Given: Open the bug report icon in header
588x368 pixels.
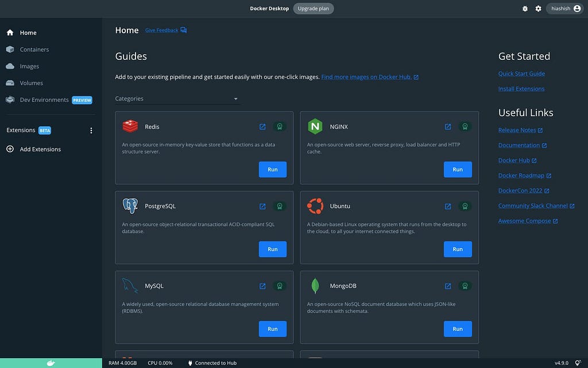Looking at the screenshot, I should tap(525, 9).
